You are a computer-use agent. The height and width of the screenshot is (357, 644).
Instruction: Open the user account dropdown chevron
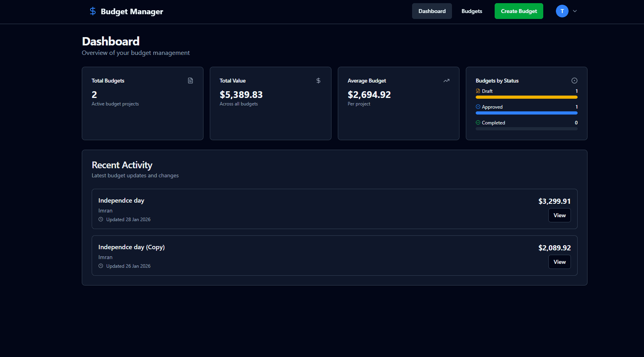point(575,11)
